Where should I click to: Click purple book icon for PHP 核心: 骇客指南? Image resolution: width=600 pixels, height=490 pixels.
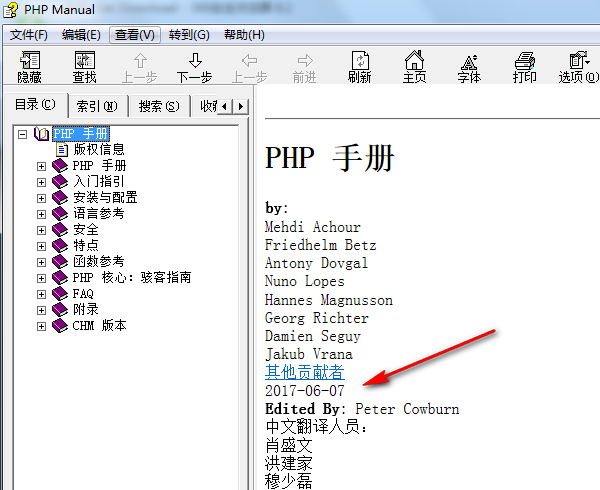(60, 278)
